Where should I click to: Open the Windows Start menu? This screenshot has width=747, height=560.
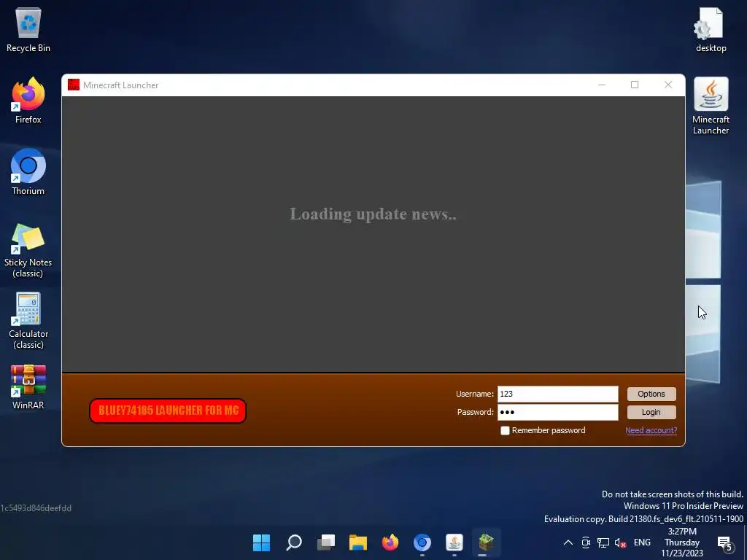(x=262, y=542)
